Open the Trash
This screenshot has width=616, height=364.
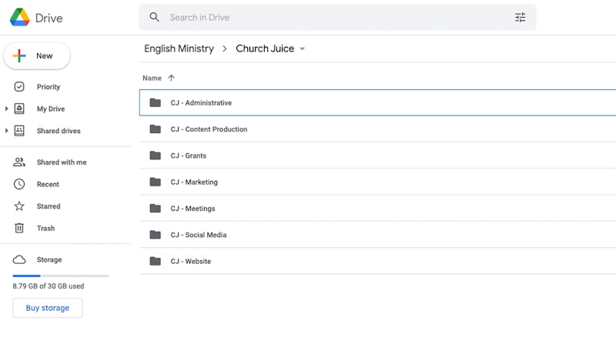pos(45,228)
